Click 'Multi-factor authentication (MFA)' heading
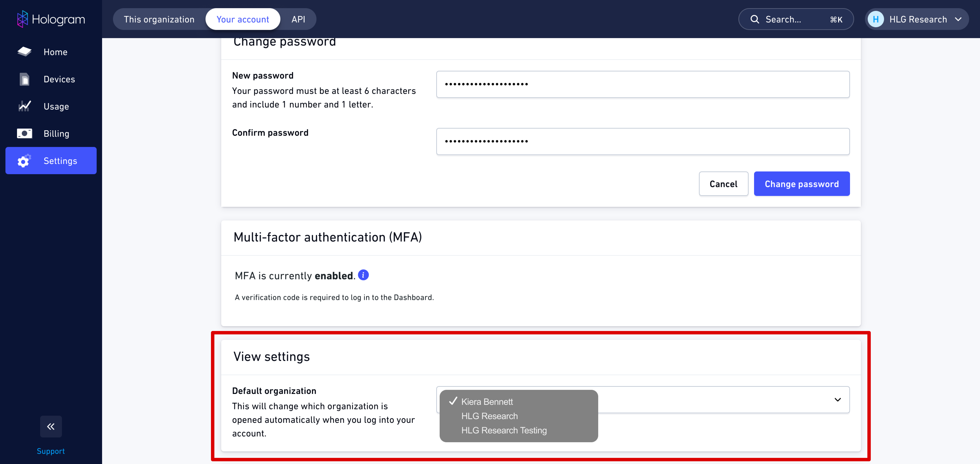 point(328,237)
